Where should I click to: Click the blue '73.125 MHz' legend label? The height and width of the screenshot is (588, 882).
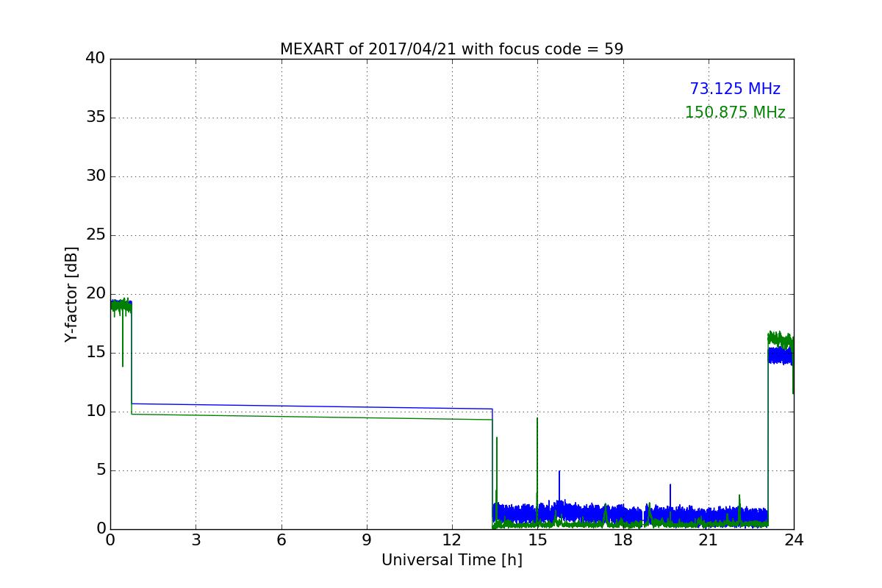point(735,89)
